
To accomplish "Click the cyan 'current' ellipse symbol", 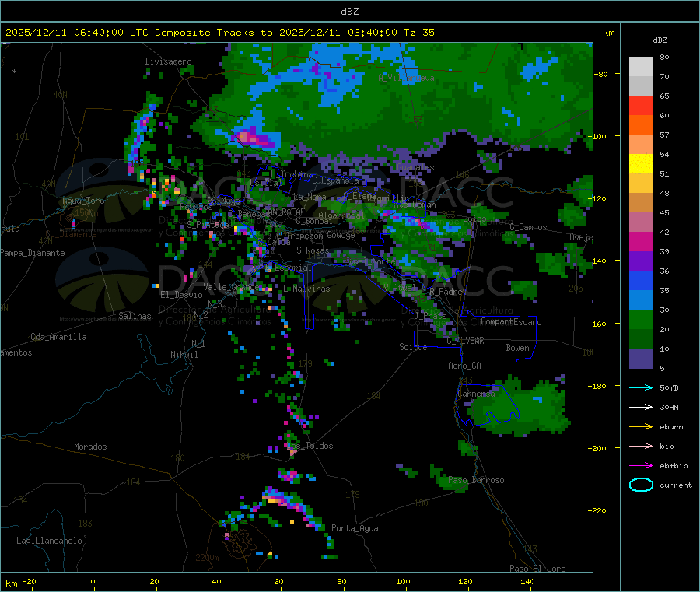I will (641, 485).
